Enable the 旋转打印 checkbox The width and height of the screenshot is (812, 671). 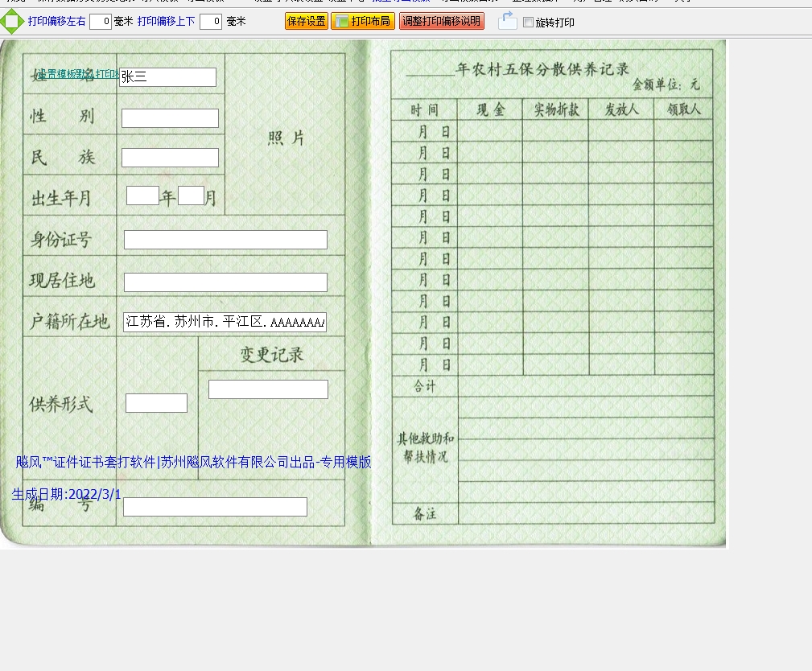(x=528, y=23)
